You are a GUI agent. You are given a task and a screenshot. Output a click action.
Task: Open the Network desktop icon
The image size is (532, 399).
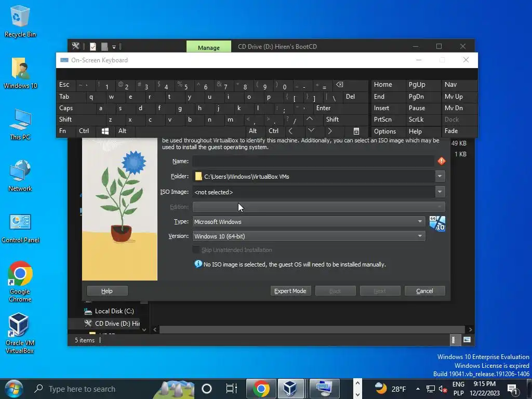click(x=20, y=176)
